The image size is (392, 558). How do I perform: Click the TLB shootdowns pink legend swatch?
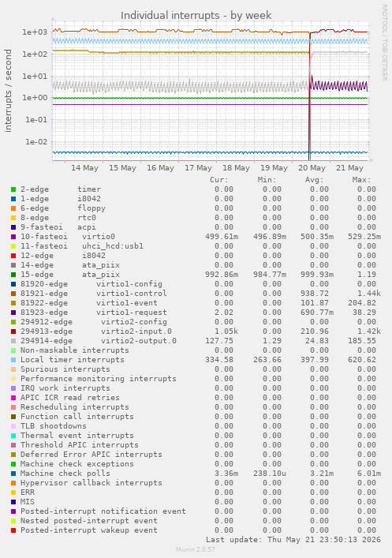13,426
